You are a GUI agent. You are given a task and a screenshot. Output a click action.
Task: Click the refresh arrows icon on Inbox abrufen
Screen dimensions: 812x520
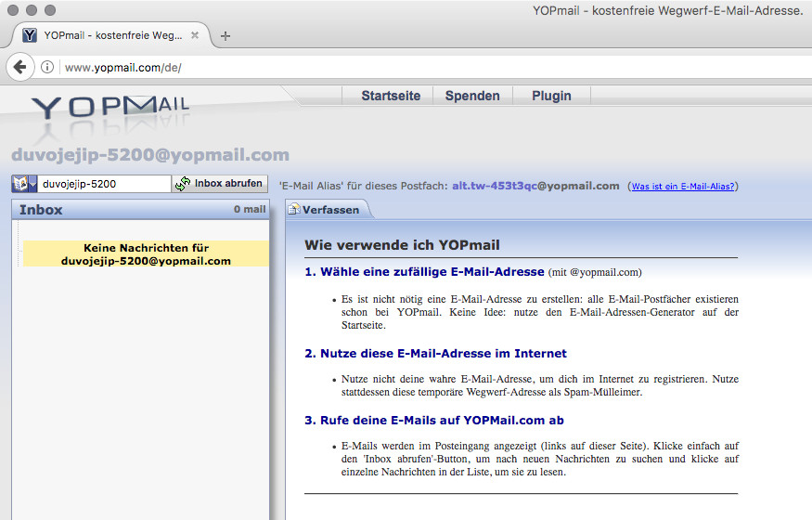pos(182,183)
